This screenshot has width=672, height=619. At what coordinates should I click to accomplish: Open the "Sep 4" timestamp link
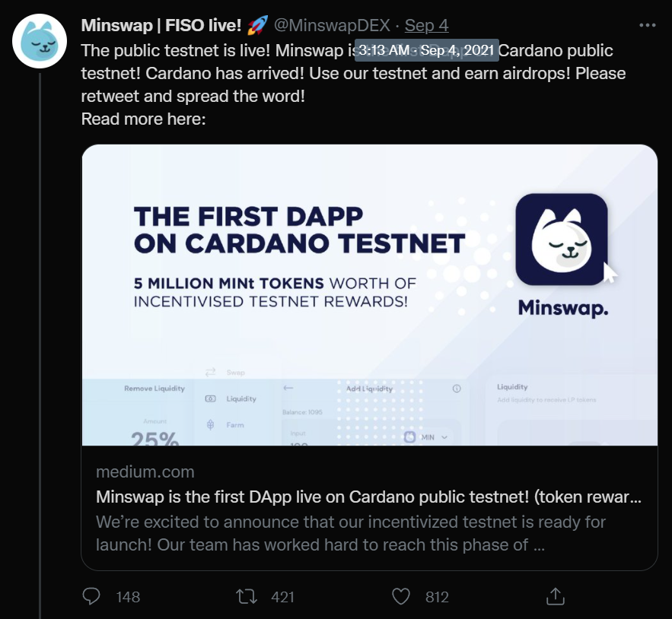point(426,26)
